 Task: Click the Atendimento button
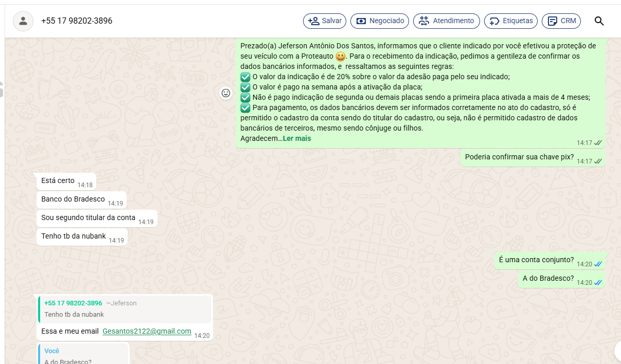(x=446, y=21)
